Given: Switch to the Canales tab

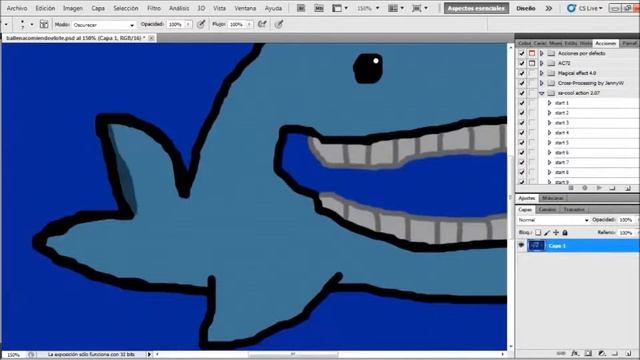Looking at the screenshot, I should (547, 209).
